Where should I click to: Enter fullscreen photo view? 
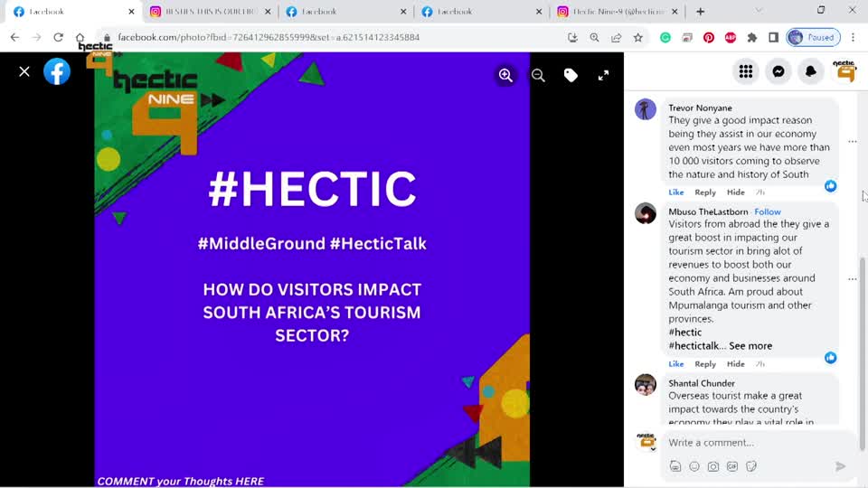(603, 76)
